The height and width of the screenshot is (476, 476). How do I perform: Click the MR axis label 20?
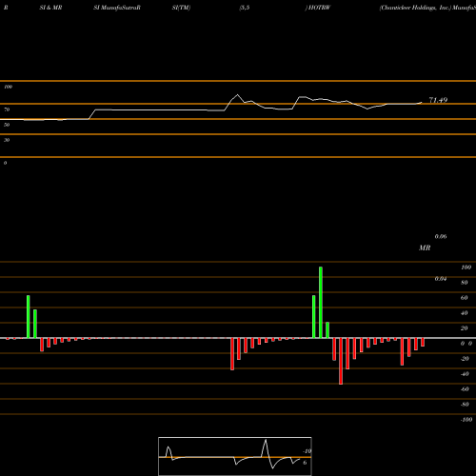point(465,328)
